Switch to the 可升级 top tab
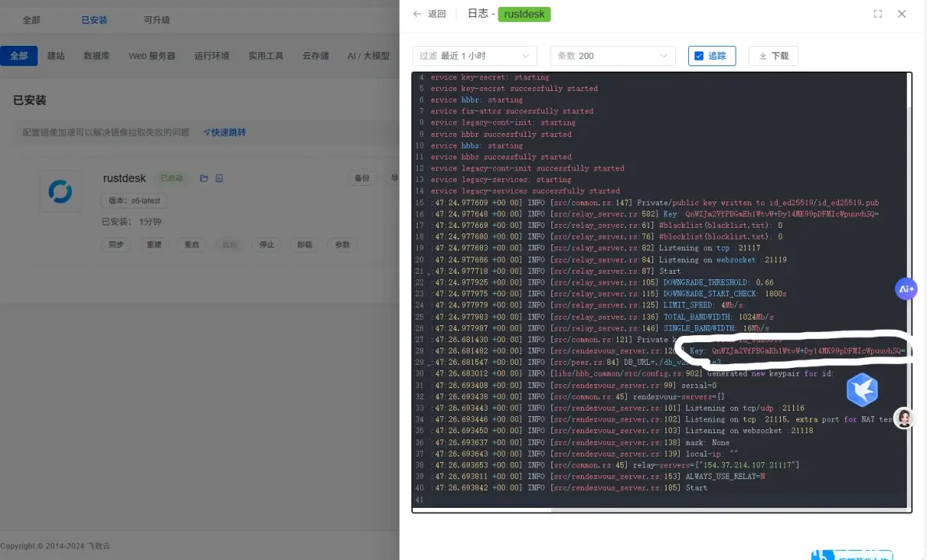Screen dimensions: 927x560 tap(156, 20)
